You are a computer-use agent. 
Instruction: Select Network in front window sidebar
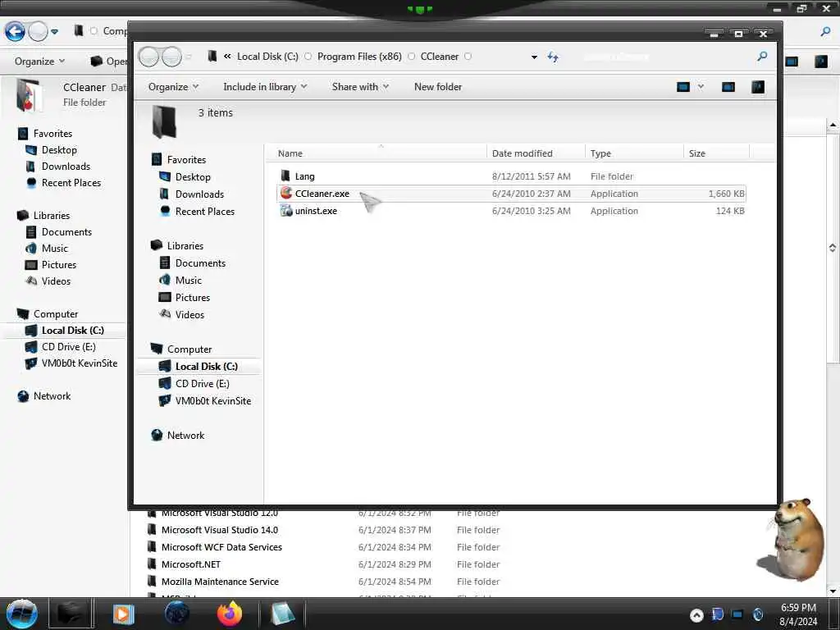tap(185, 435)
